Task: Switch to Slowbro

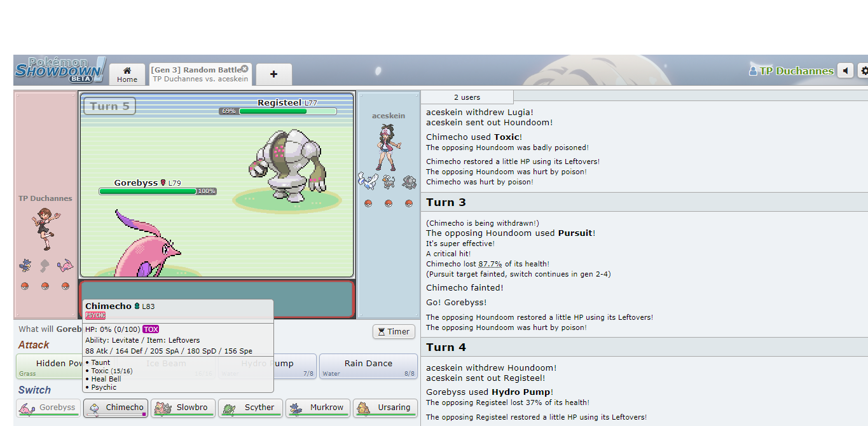Action: tap(183, 408)
